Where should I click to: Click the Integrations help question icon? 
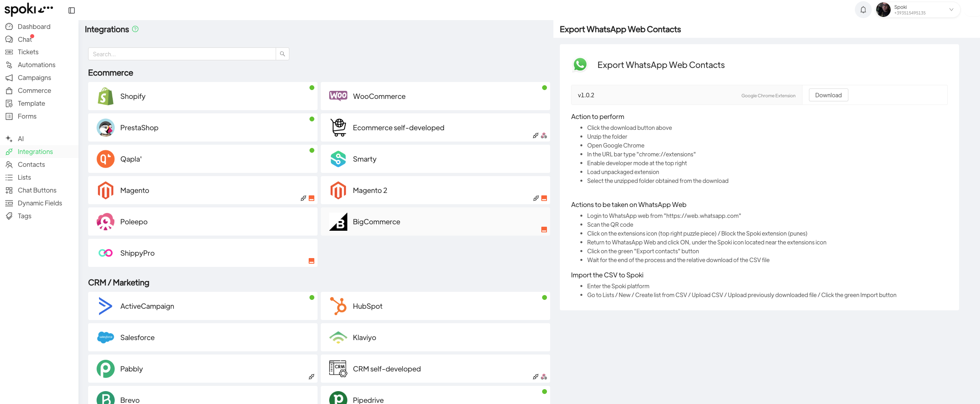[x=135, y=29]
